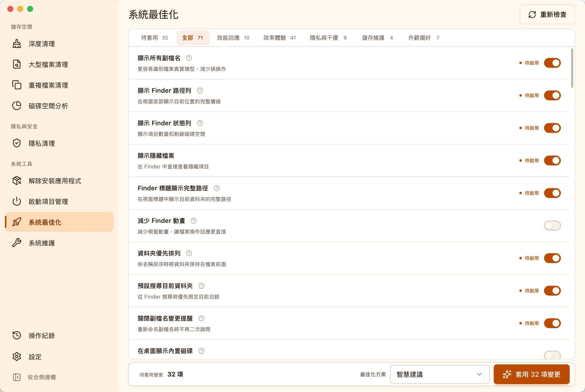The width and height of the screenshot is (585, 392).
Task: Click help icon beside 顯示所有副檔名
Action: click(189, 58)
